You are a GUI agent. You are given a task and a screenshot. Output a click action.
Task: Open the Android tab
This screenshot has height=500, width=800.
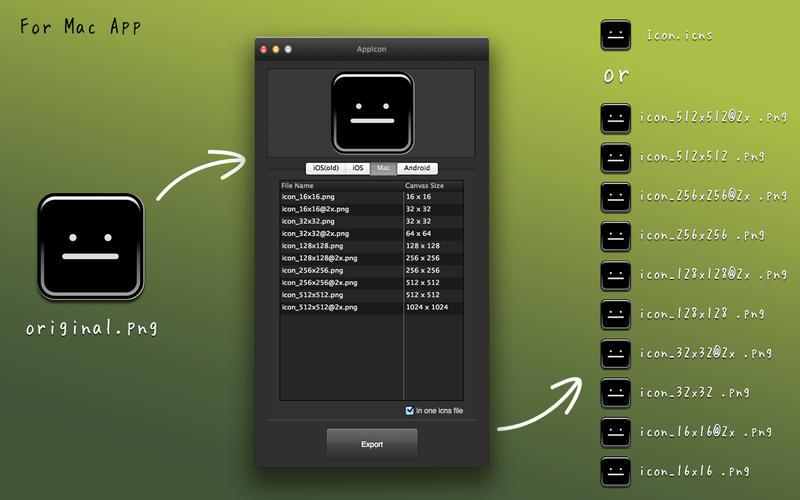[x=417, y=168]
